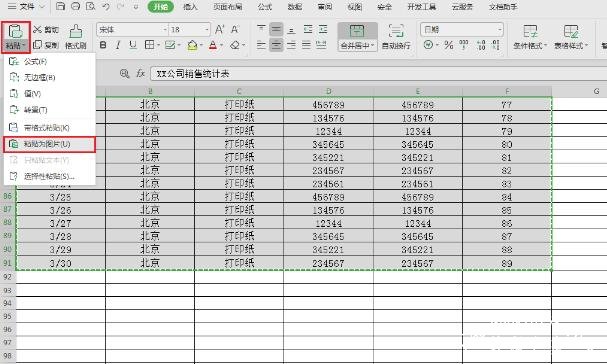The width and height of the screenshot is (607, 364).
Task: Click the Percent Style icon
Action: (449, 45)
